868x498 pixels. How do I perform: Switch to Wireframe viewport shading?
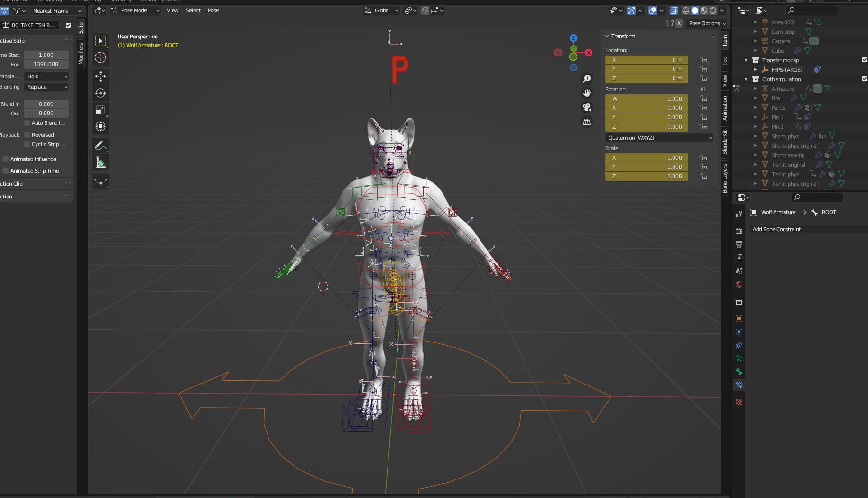pyautogui.click(x=686, y=10)
